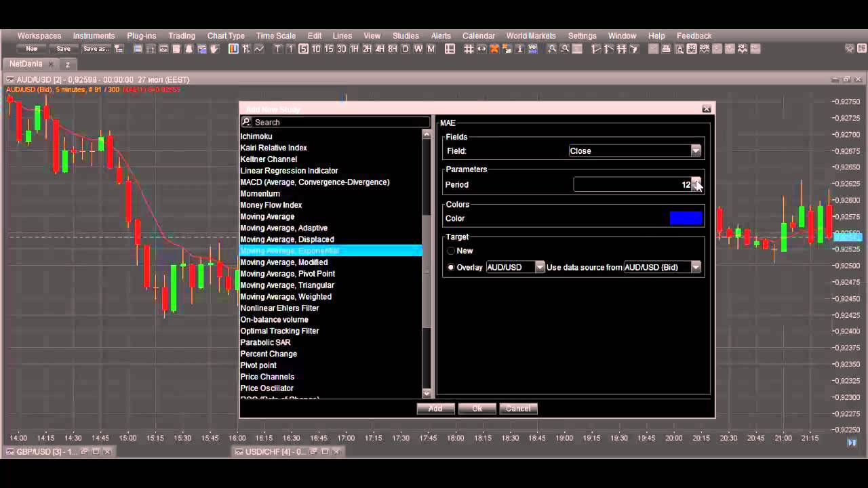Select the New target radio button

pyautogui.click(x=451, y=251)
